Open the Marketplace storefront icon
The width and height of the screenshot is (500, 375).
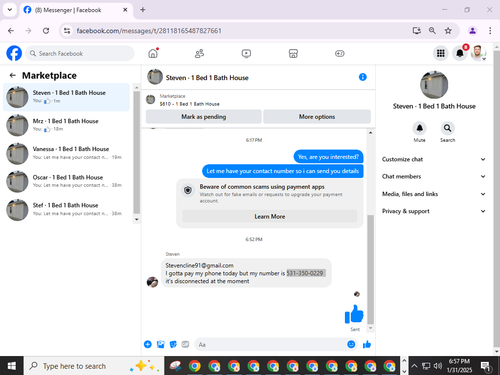[x=293, y=53]
